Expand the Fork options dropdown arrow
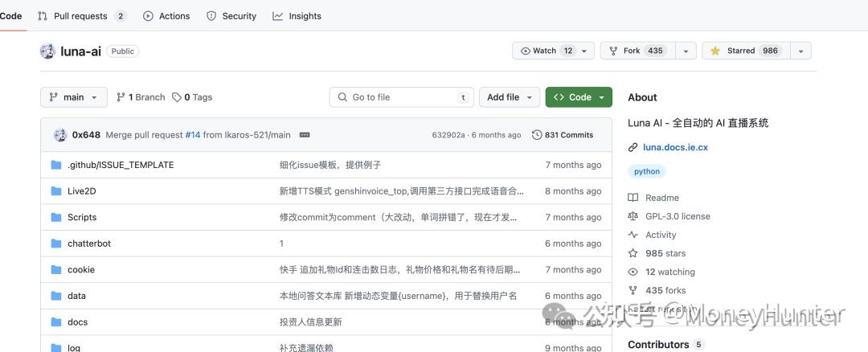Viewport: 868px width, 352px height. point(686,51)
